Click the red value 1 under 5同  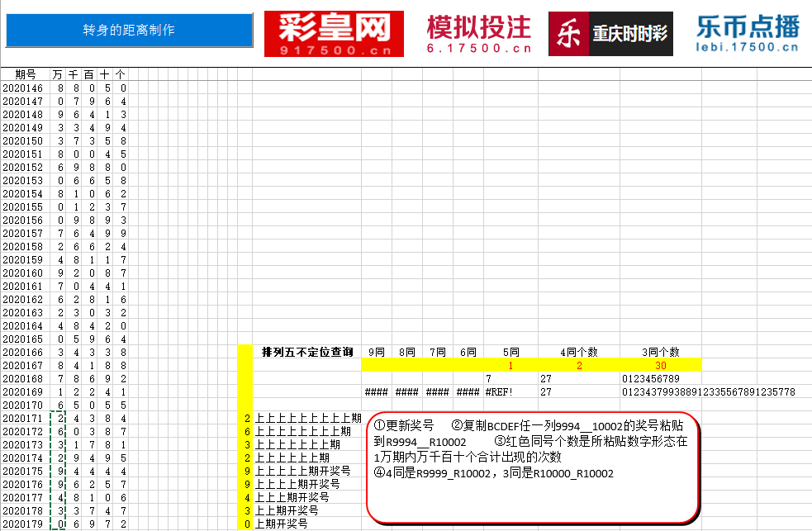tap(510, 365)
